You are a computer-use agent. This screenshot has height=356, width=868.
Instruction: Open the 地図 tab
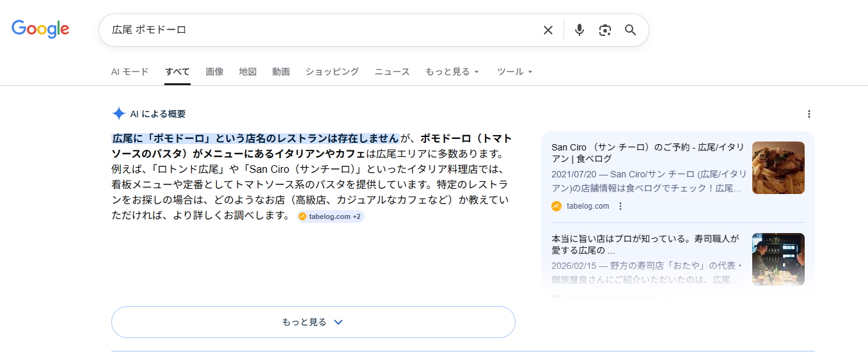[x=248, y=72]
